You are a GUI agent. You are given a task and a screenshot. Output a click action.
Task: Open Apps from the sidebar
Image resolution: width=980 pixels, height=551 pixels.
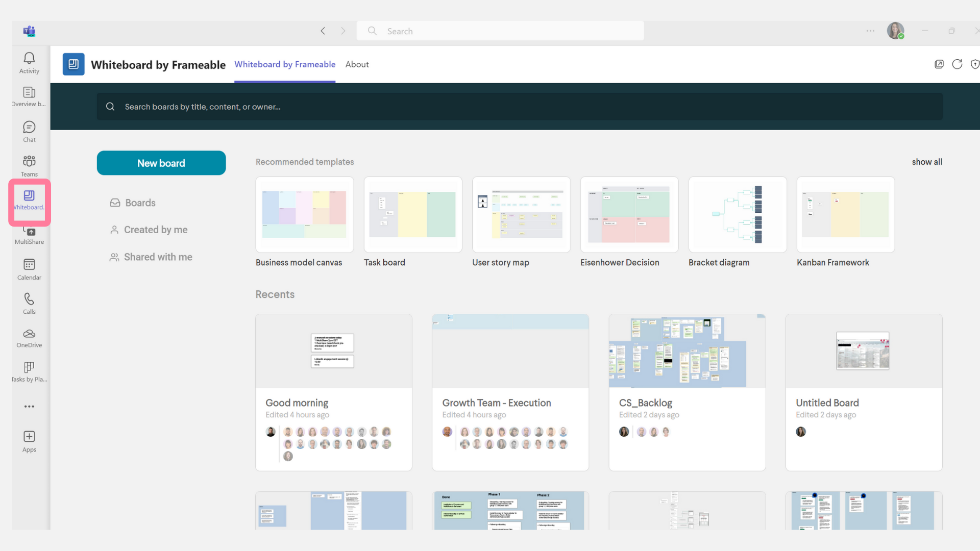29,440
